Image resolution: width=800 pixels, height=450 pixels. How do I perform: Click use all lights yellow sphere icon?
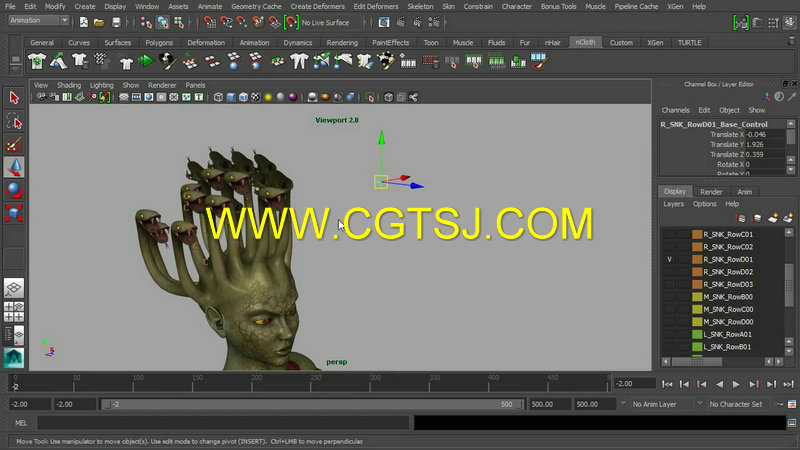pos(268,97)
